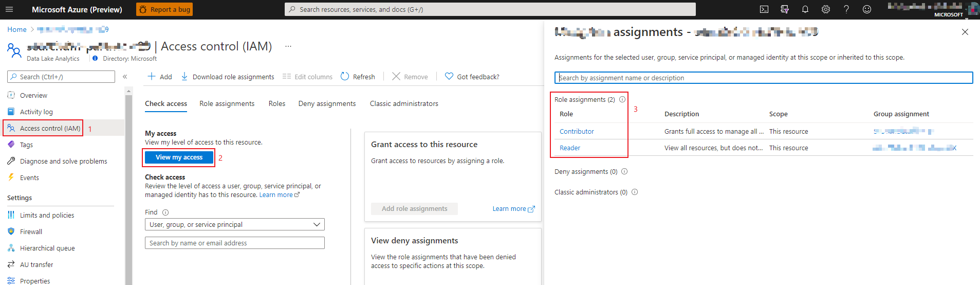Click the View my access button
The image size is (980, 285).
tap(179, 157)
